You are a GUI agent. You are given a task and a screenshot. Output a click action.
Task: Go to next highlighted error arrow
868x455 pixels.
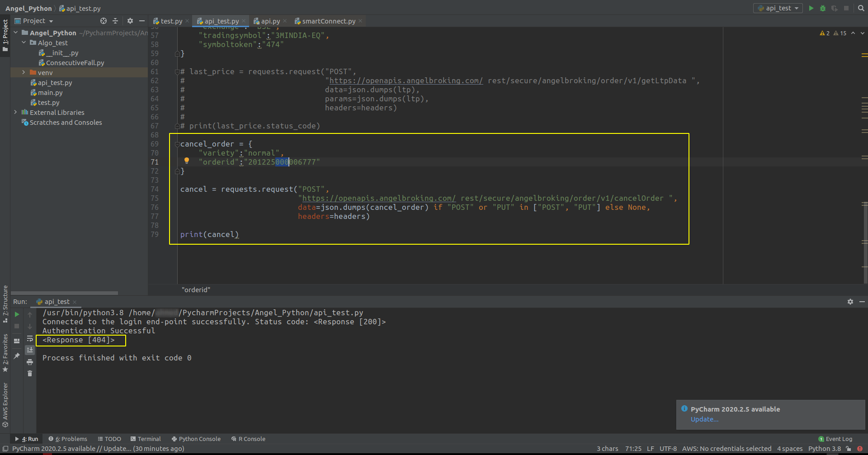point(862,33)
